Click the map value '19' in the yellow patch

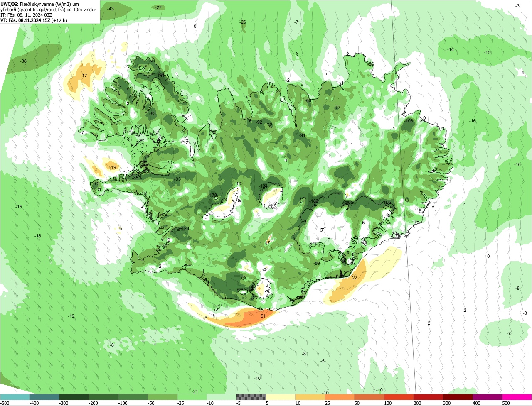point(113,167)
